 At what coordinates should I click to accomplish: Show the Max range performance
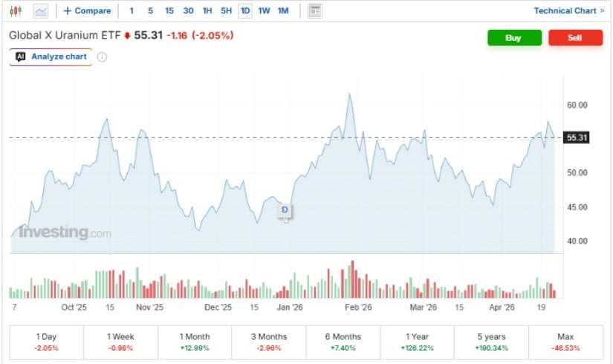pyautogui.click(x=565, y=341)
